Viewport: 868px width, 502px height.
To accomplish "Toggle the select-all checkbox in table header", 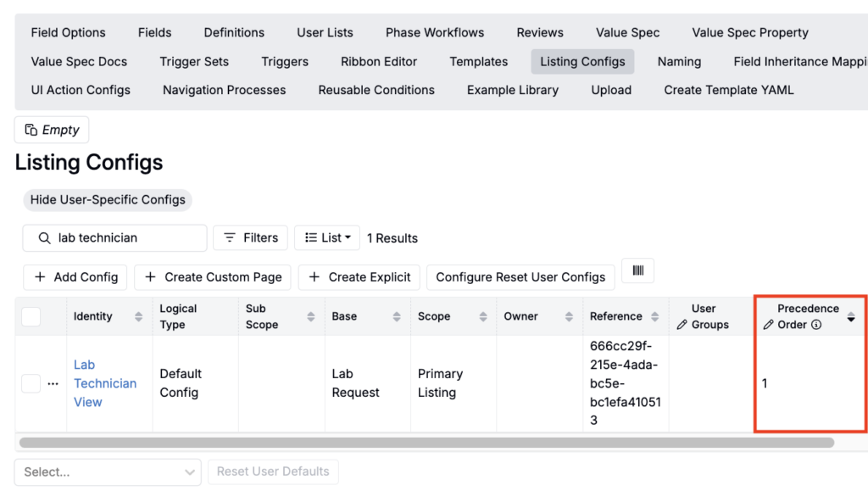I will 31,316.
